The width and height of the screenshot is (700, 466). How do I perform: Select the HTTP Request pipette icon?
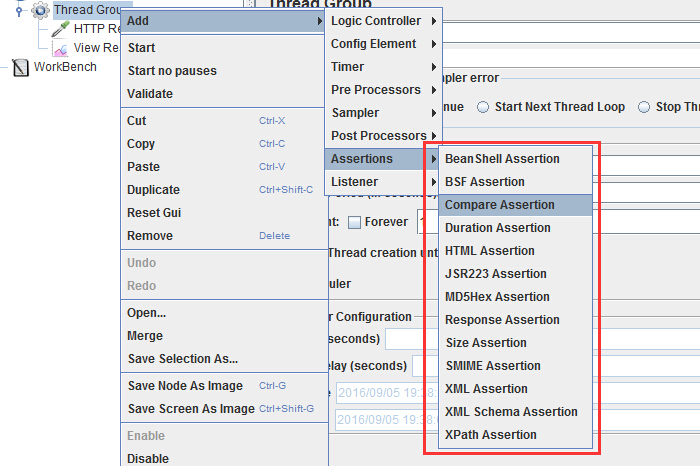pos(60,29)
